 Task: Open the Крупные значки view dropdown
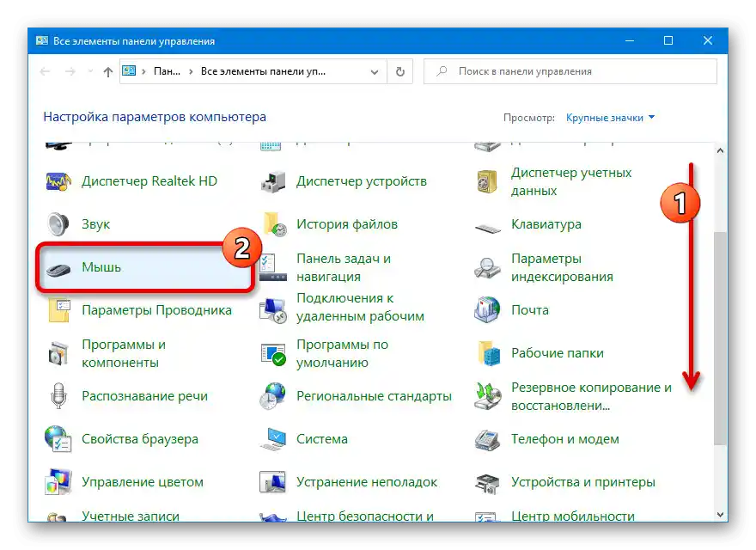610,118
